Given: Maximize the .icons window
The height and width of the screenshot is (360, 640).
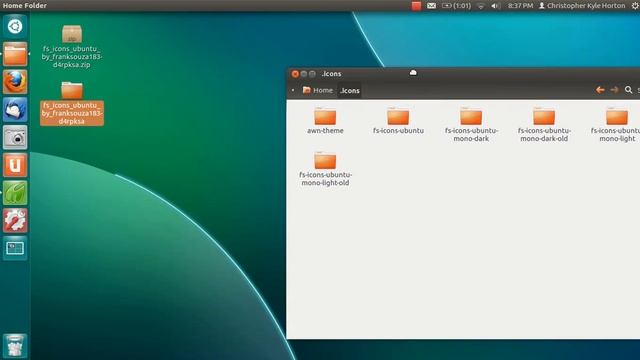Looking at the screenshot, I should (312, 74).
